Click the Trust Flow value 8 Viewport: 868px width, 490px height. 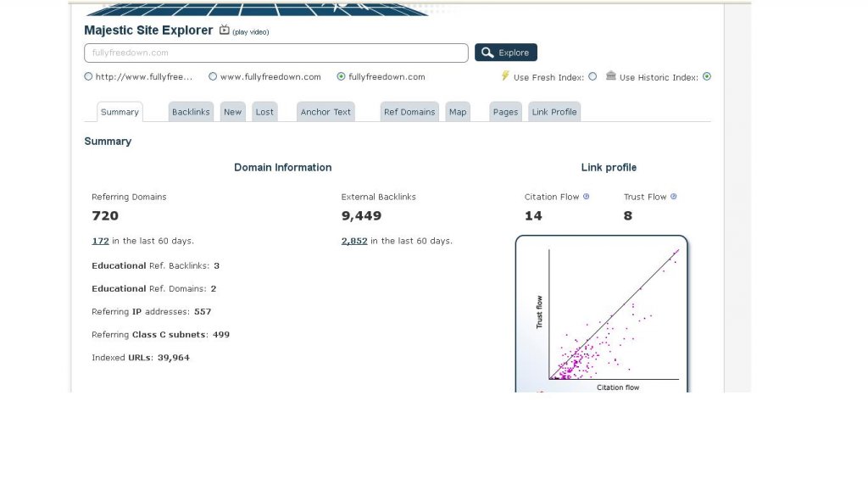(x=628, y=216)
